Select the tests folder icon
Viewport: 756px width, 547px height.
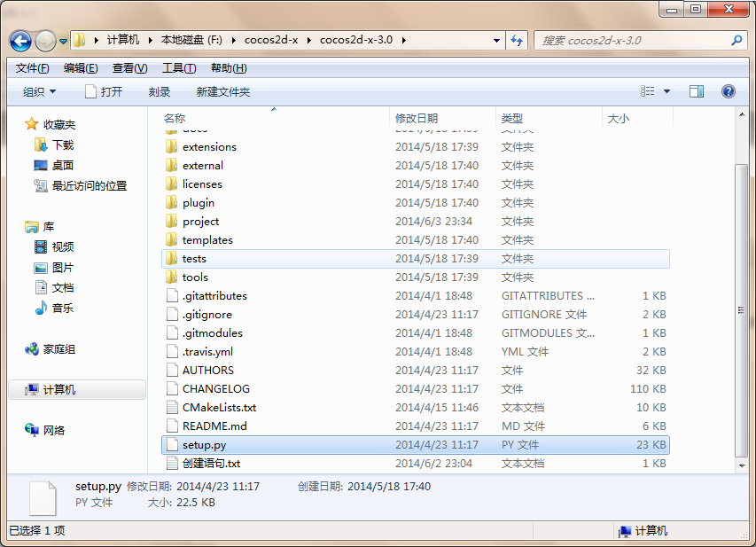(172, 259)
